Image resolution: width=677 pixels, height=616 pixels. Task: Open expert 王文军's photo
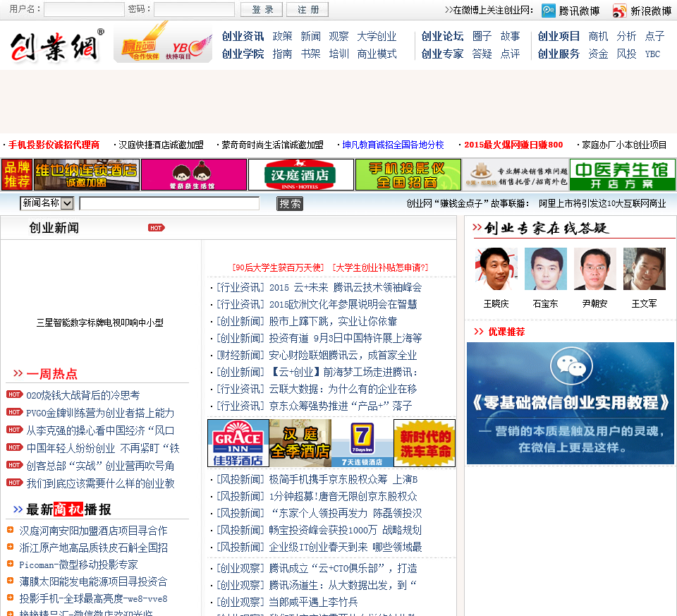tap(645, 269)
